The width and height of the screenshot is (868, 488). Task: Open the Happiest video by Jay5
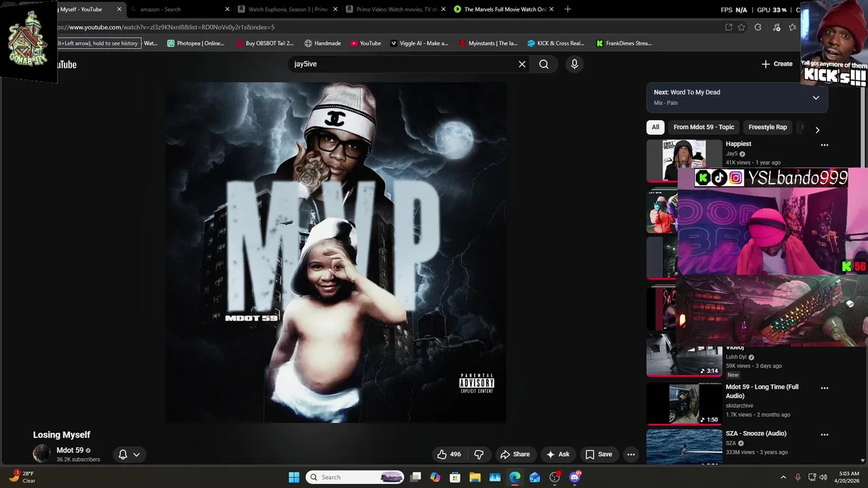738,144
